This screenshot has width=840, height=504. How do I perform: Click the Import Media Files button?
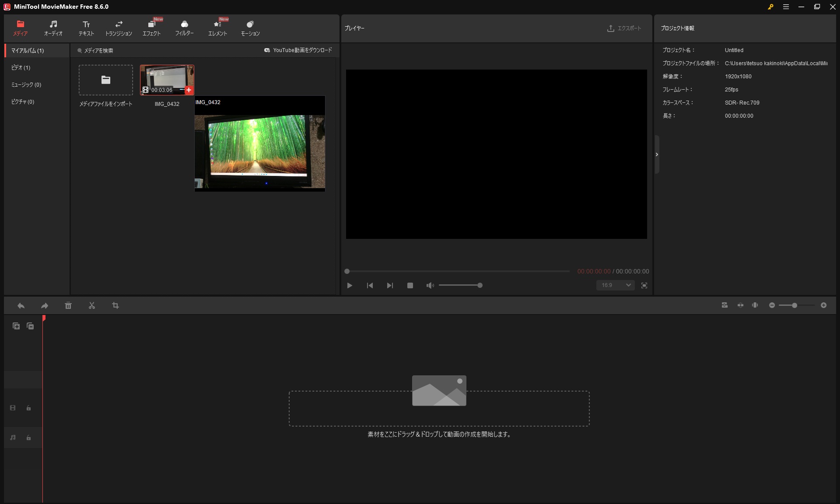[x=106, y=80]
